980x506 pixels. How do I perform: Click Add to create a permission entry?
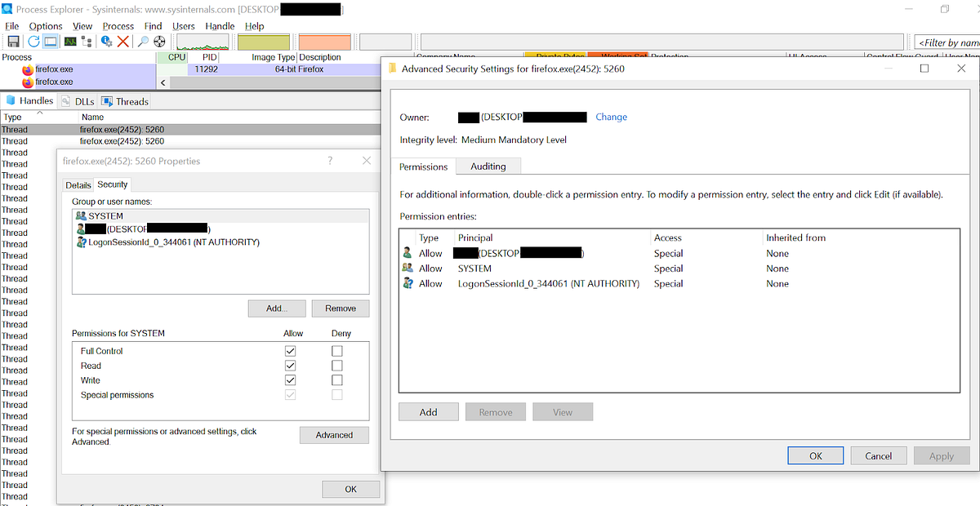[428, 411]
